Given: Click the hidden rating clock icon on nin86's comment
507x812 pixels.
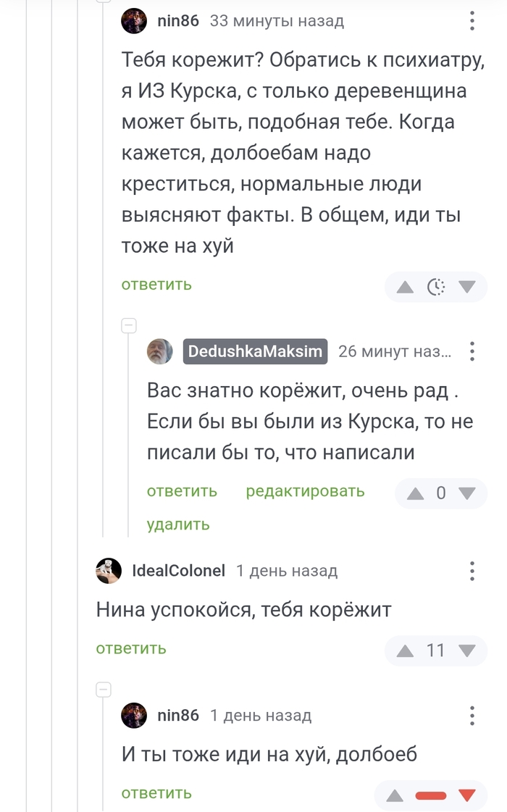Looking at the screenshot, I should pyautogui.click(x=436, y=288).
